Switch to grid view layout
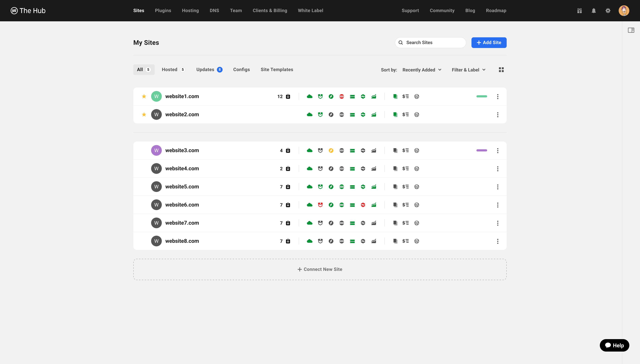Screen dimensions: 640x364 (x=501, y=69)
